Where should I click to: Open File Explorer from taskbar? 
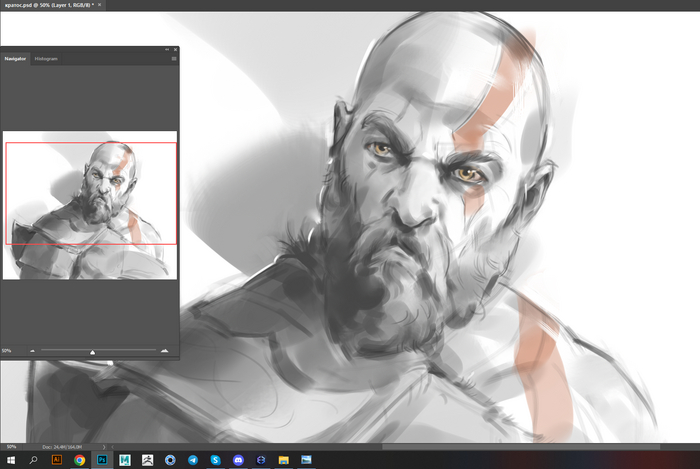(283, 460)
